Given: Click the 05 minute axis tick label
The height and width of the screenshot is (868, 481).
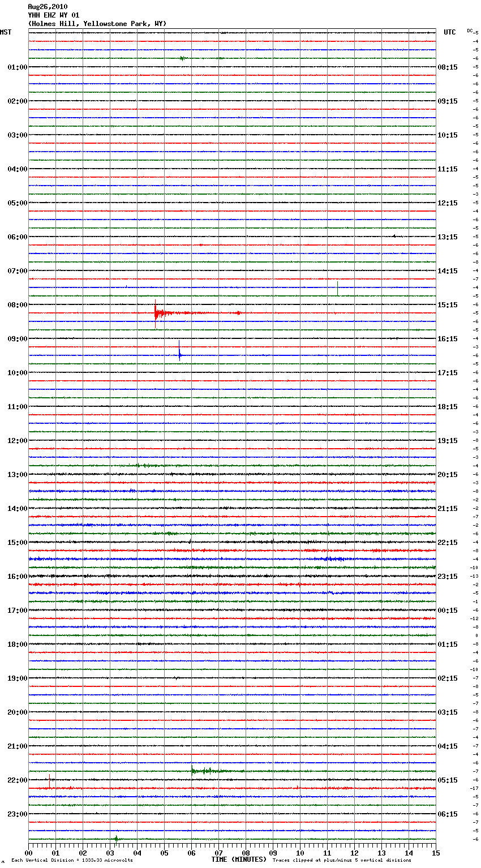Looking at the screenshot, I should coord(164,853).
